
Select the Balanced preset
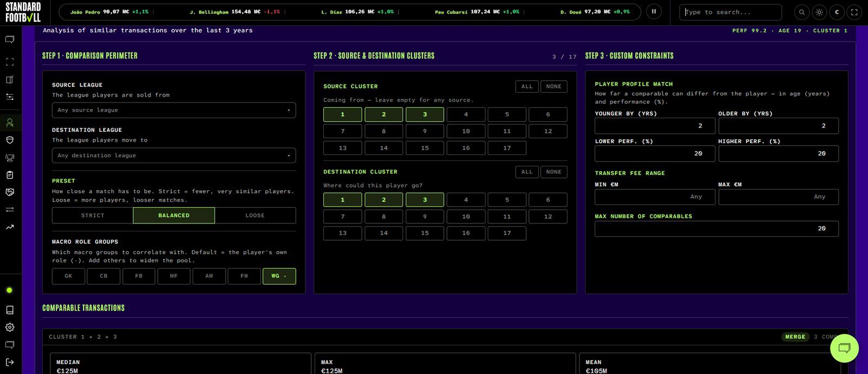coord(174,215)
